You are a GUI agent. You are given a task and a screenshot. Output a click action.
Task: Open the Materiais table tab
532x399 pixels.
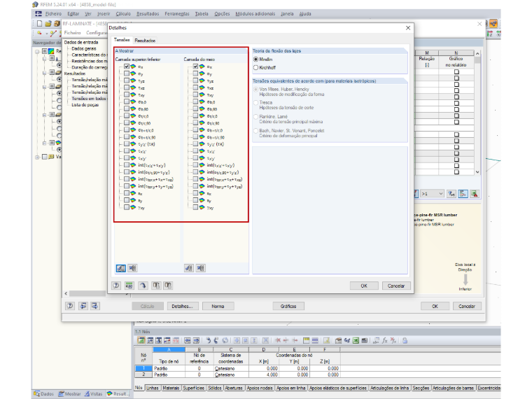point(171,388)
